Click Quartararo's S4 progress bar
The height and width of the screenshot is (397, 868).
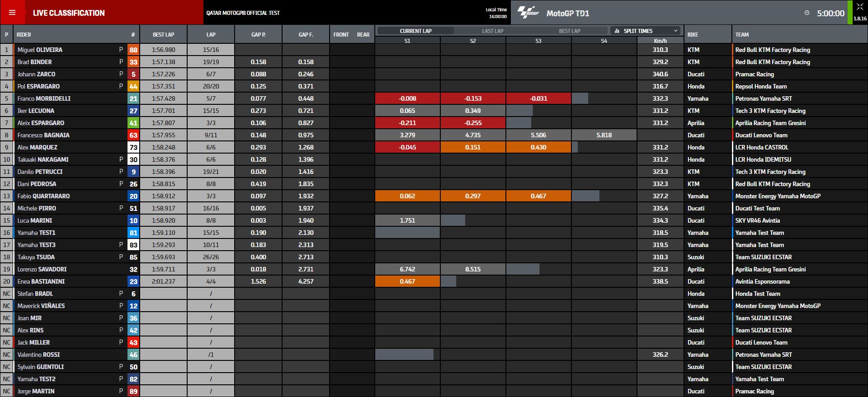585,196
